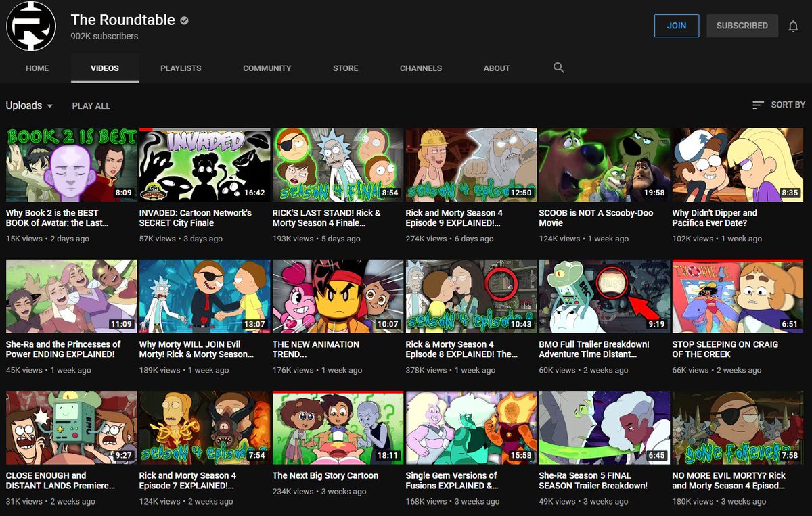Click the verified checkmark badge
The width and height of the screenshot is (812, 516).
point(184,21)
